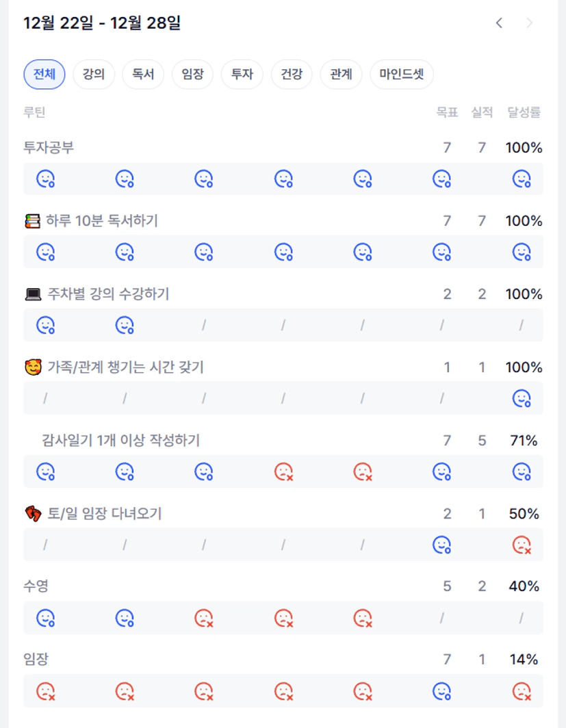Toggle fourth day failed face in 감사일기 row
Screen dimensions: 566x728
[x=283, y=471]
